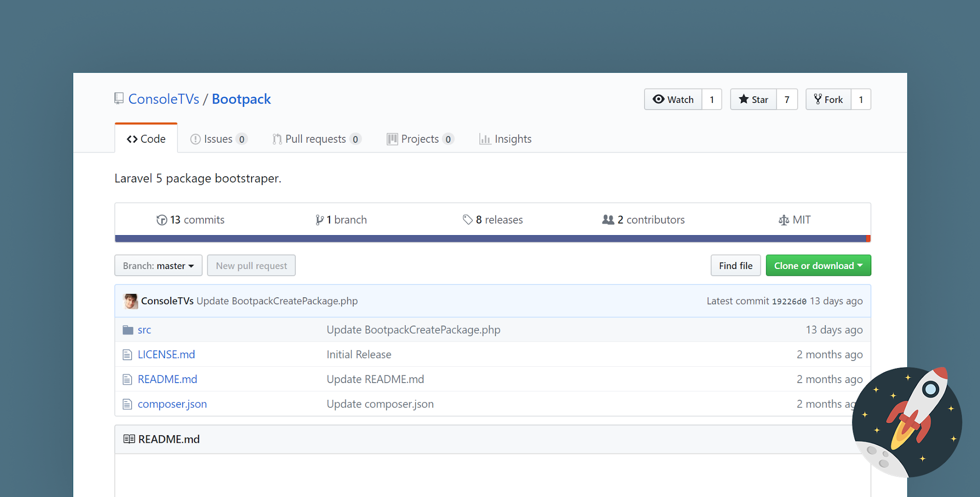This screenshot has width=980, height=497.
Task: Click the tag icon beside 8 releases
Action: [x=468, y=220]
